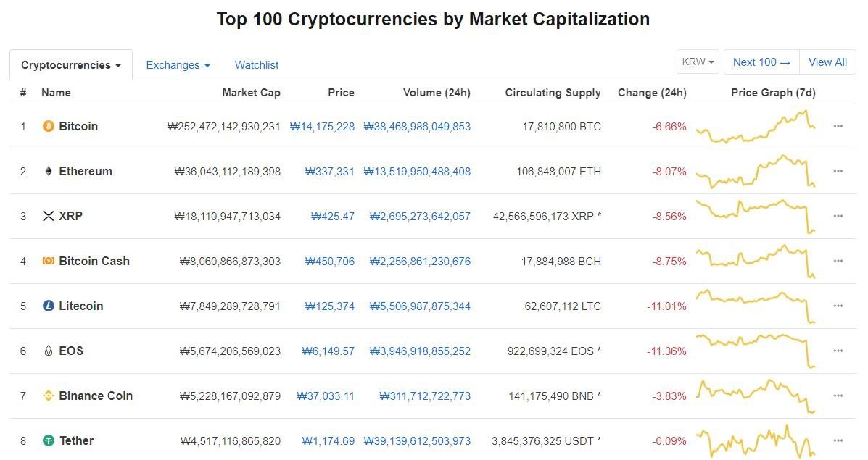Click the Tether logo icon
Screen dimensions: 868x460
(x=49, y=440)
